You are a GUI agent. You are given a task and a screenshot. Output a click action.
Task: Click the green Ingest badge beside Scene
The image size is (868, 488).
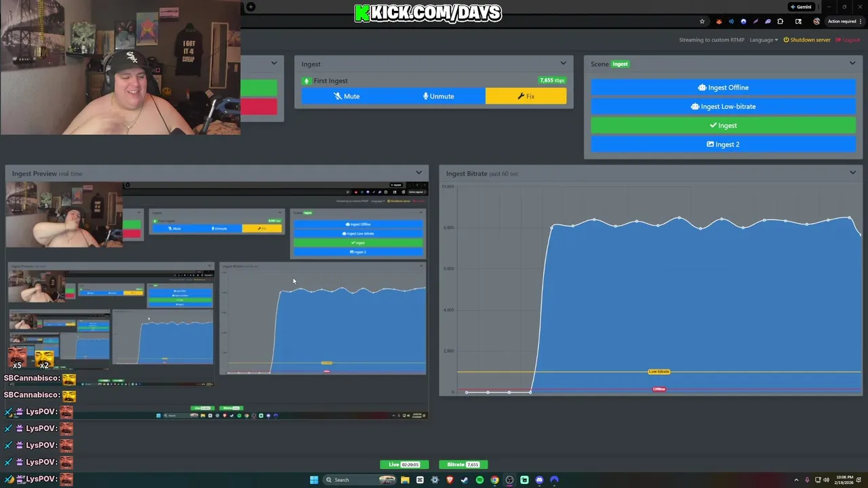point(620,64)
